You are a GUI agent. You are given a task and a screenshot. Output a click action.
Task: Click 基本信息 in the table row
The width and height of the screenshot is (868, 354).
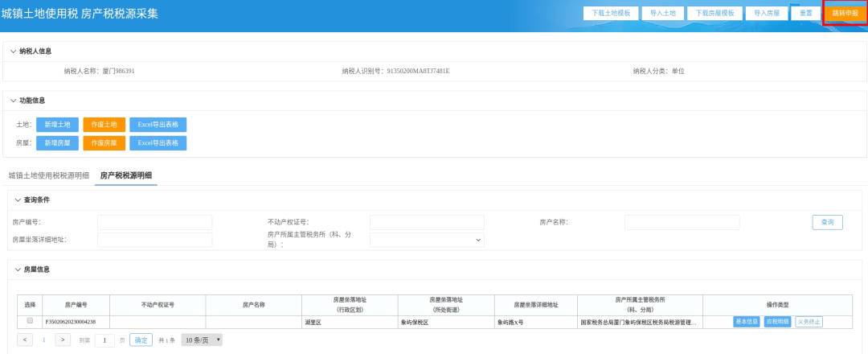pos(746,322)
